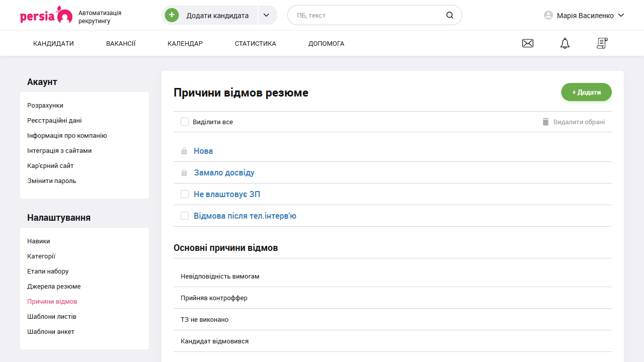Screen dimensions: 644x362
Task: Open the notifications bell
Action: pyautogui.click(x=565, y=43)
